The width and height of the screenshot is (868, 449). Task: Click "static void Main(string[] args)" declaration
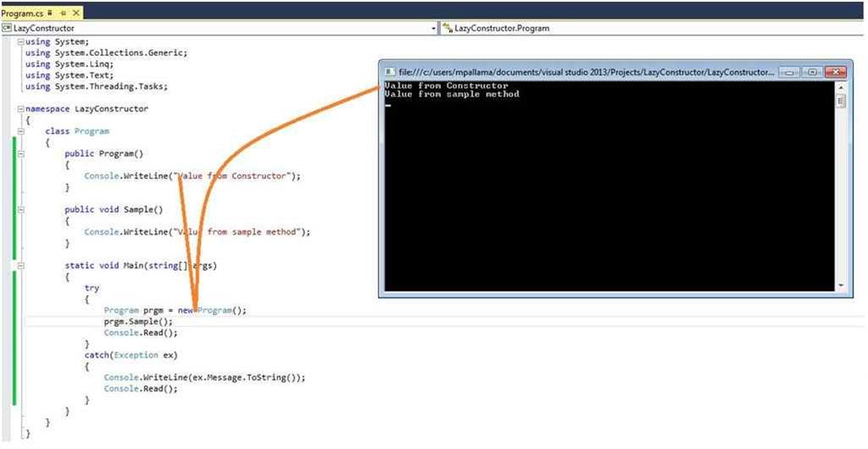tap(141, 265)
